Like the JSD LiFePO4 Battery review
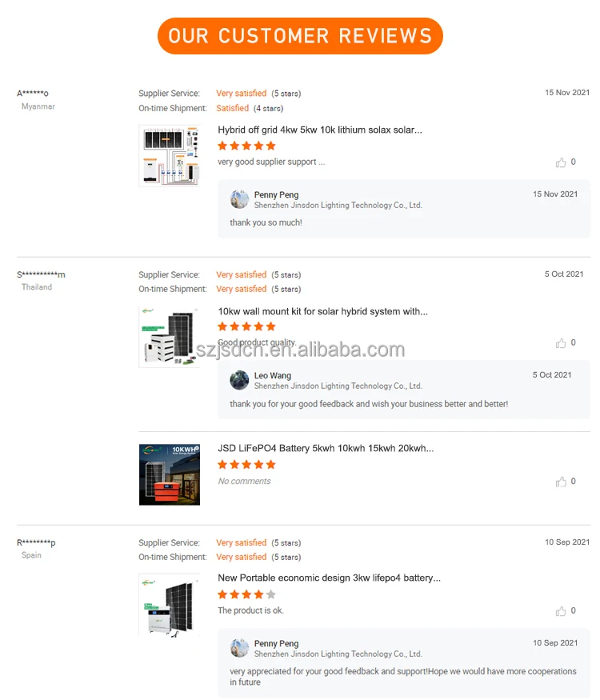 561,482
